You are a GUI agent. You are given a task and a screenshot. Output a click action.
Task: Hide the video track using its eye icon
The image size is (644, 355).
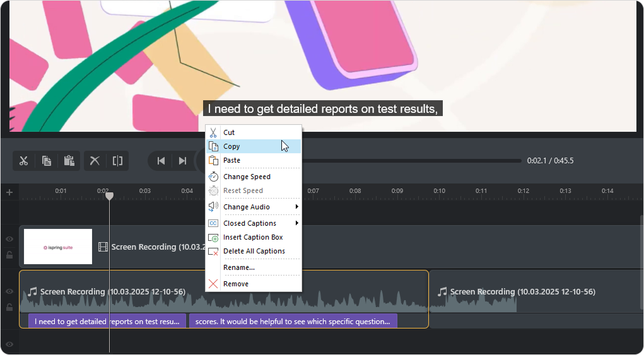coord(9,240)
